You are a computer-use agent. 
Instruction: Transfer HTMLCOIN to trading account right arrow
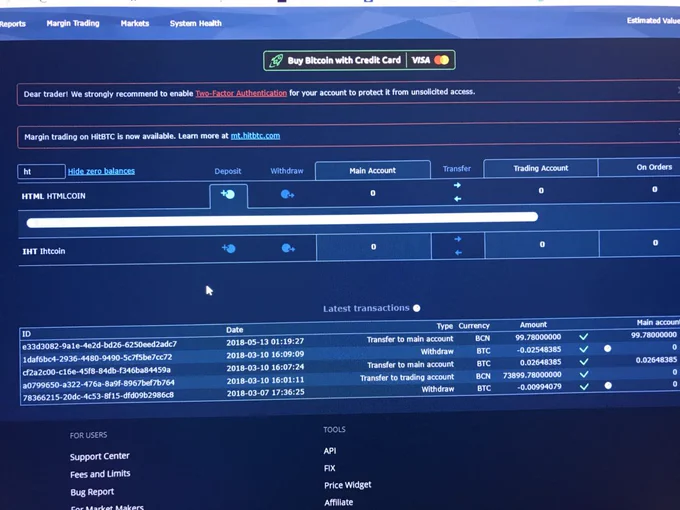[x=457, y=185]
